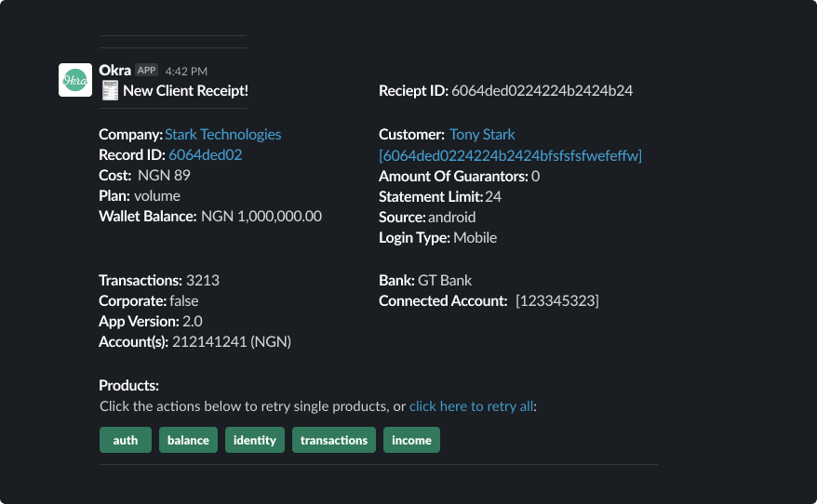817x504 pixels.
Task: Open the Record ID 6064ded02 link
Action: 206,154
